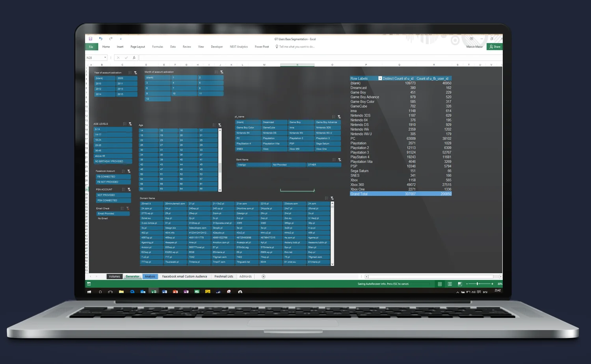Toggle 2010 in Year of account activation slicer
This screenshot has height=364, width=591.
(x=105, y=84)
